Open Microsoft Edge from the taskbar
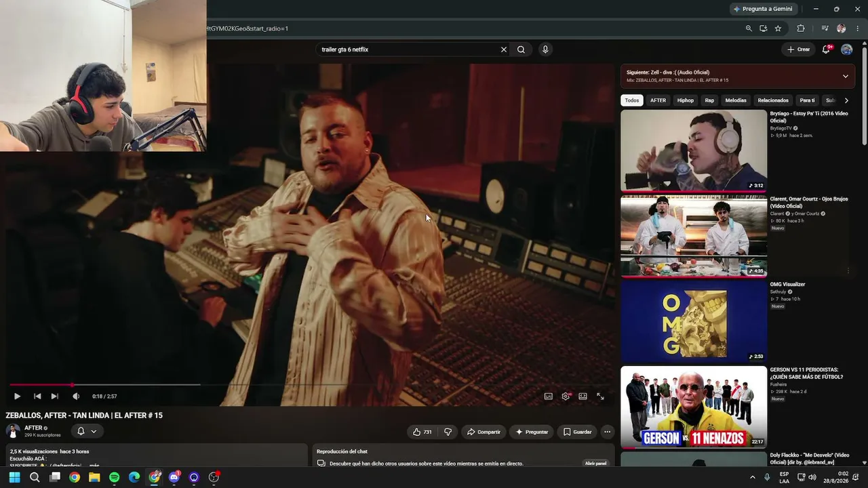 pos(134,477)
